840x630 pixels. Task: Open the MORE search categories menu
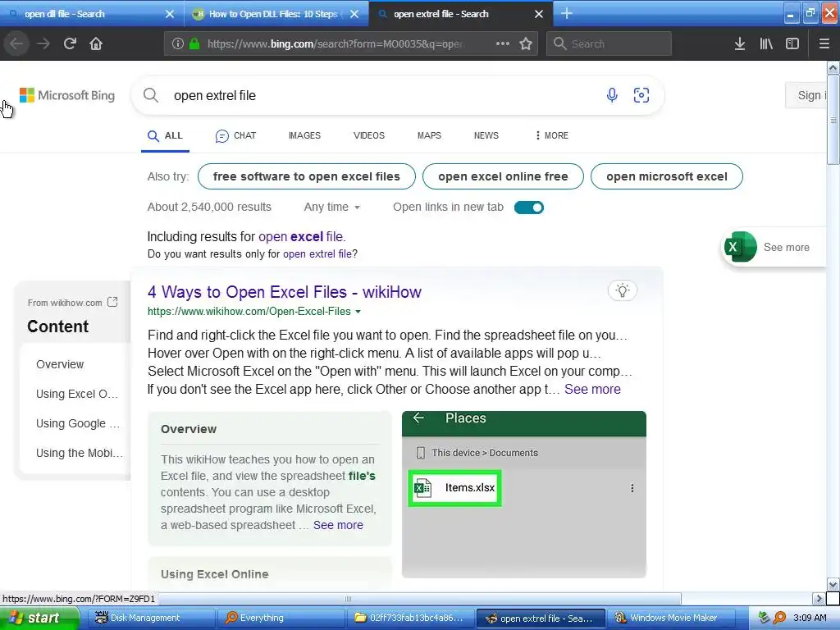click(552, 135)
